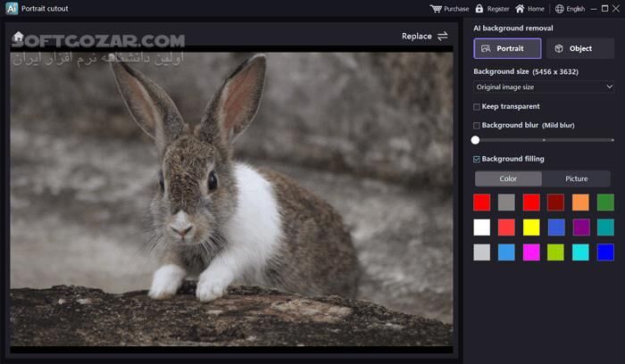625x364 pixels.
Task: Click the rabbit image preview
Action: coord(231,197)
